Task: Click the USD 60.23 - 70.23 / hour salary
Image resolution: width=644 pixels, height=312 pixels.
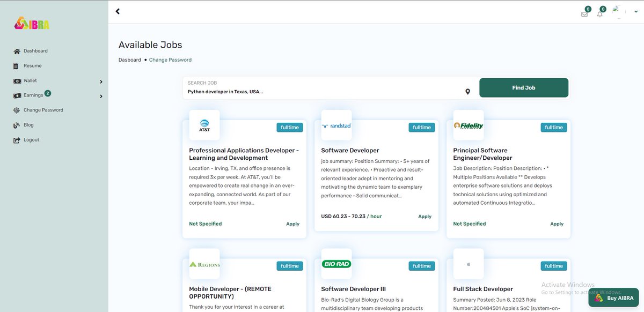Action: point(352,217)
